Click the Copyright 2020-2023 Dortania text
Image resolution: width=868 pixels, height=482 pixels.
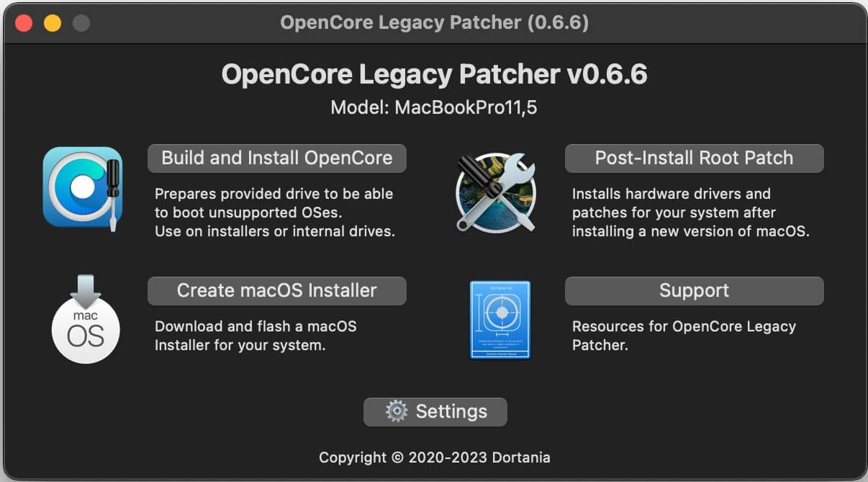[x=434, y=458]
